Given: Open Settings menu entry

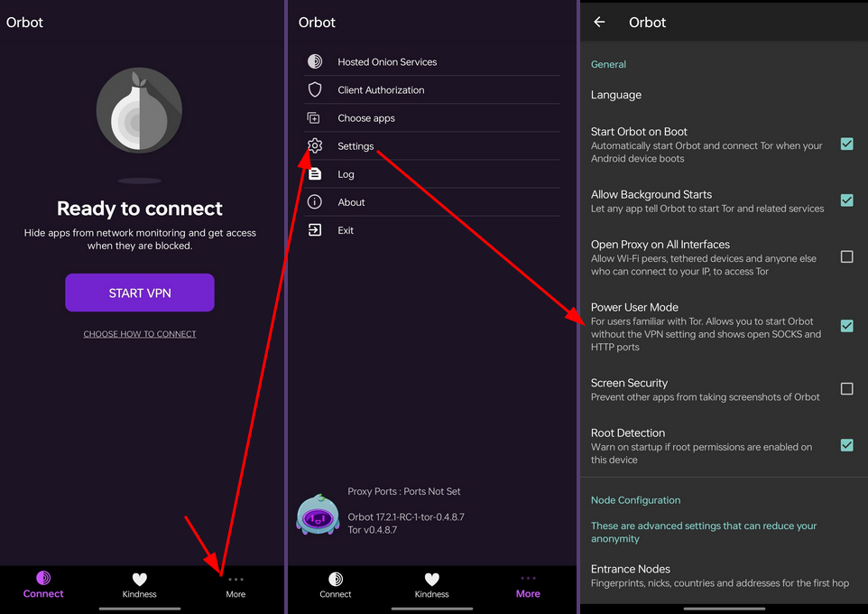Looking at the screenshot, I should [432, 146].
